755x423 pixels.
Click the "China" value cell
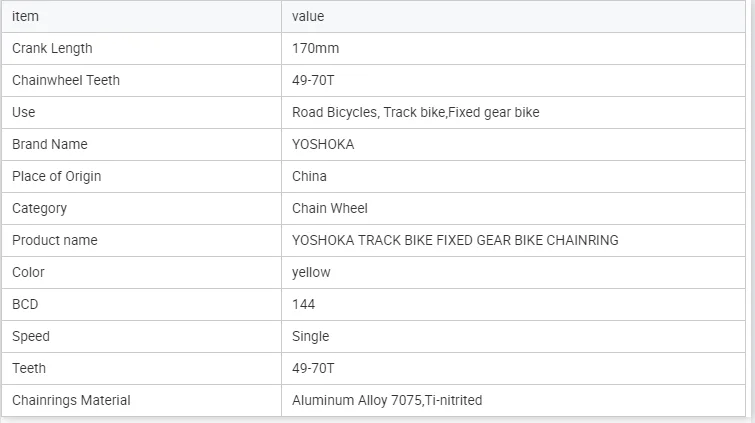[x=309, y=176]
